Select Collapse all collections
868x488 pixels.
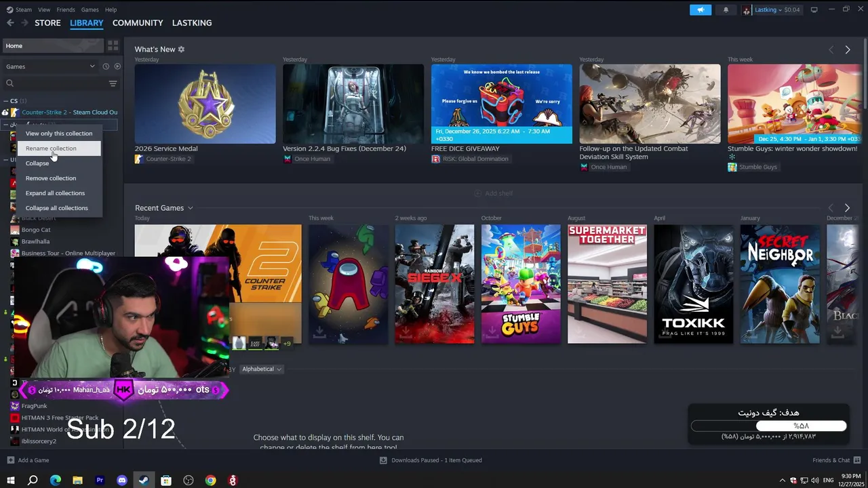click(59, 208)
